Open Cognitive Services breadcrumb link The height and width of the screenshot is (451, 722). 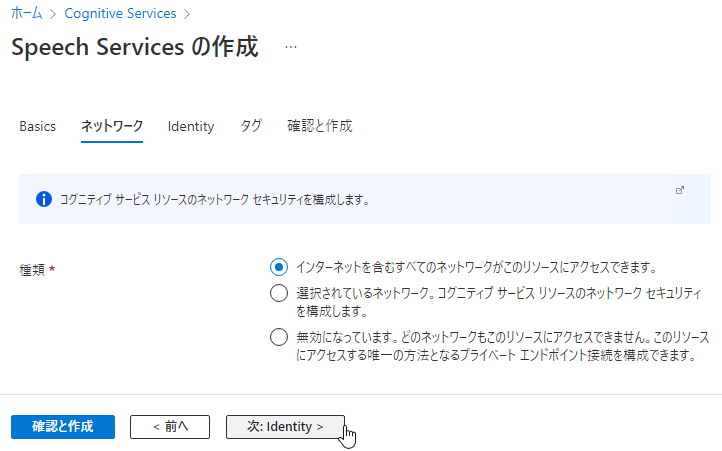[x=120, y=13]
